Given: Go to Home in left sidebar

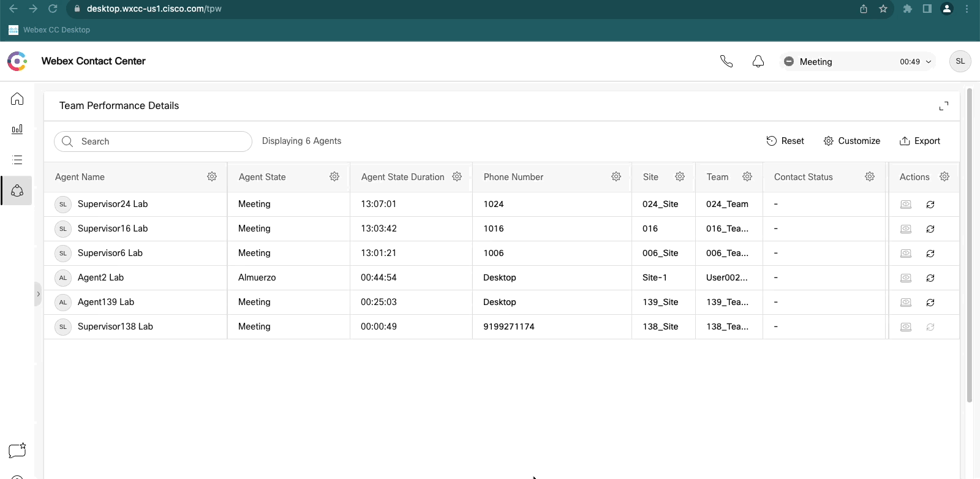Looking at the screenshot, I should 17,99.
